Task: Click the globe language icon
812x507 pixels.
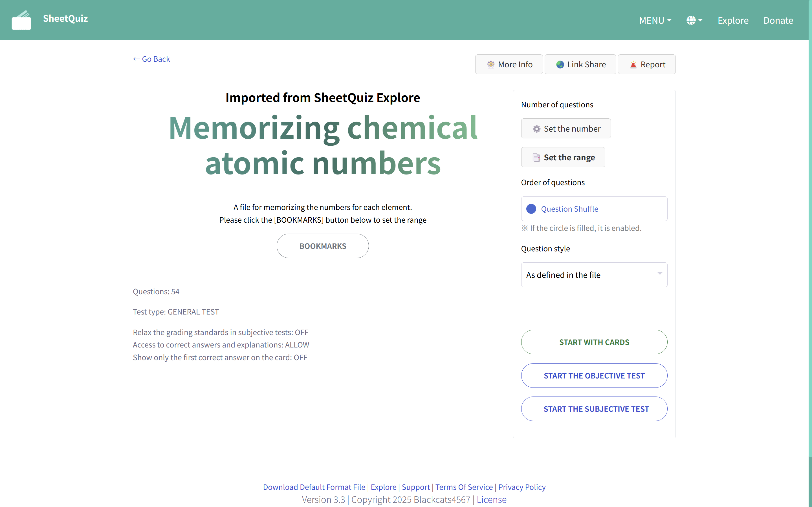Action: (x=691, y=21)
